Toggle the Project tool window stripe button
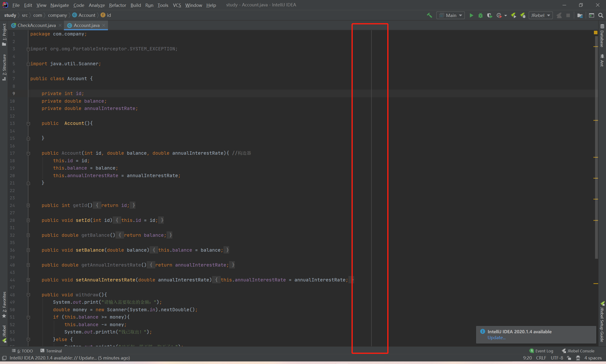 pos(4,34)
